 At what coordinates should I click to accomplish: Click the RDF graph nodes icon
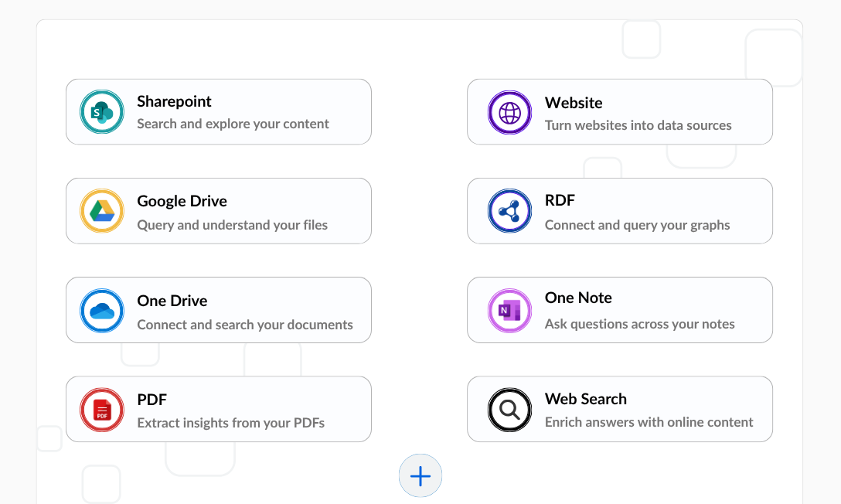coord(509,211)
